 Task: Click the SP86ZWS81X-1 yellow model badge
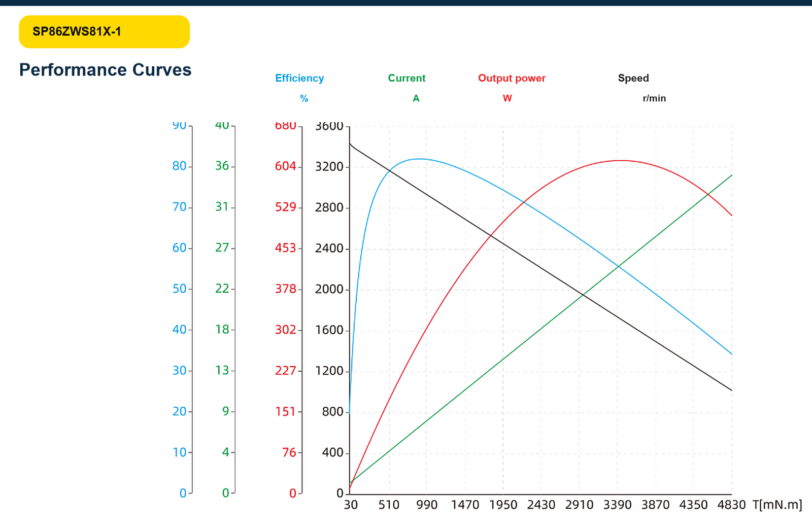pos(104,31)
